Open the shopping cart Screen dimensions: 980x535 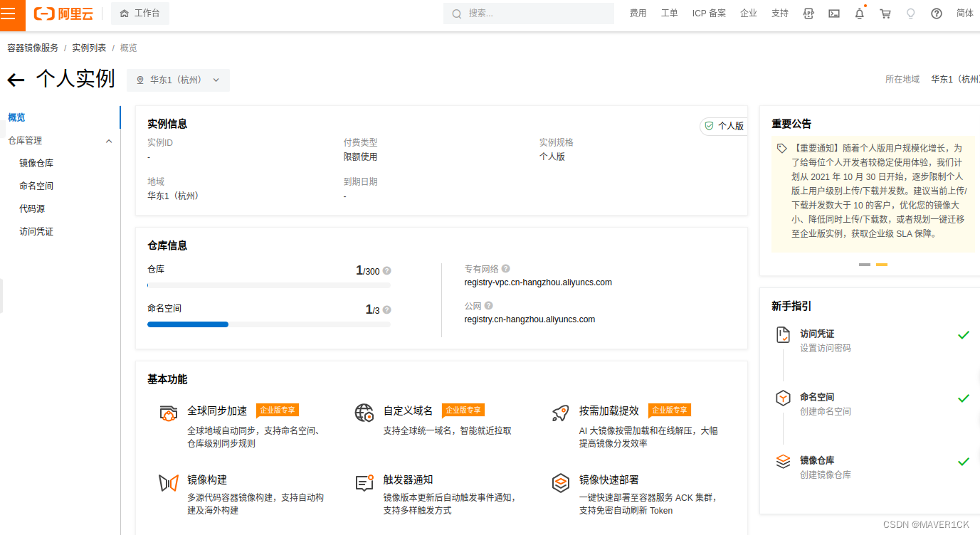coord(885,14)
